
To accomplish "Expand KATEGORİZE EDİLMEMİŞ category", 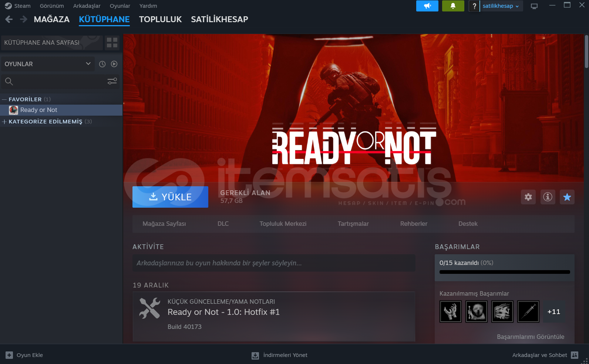I will tap(4, 122).
